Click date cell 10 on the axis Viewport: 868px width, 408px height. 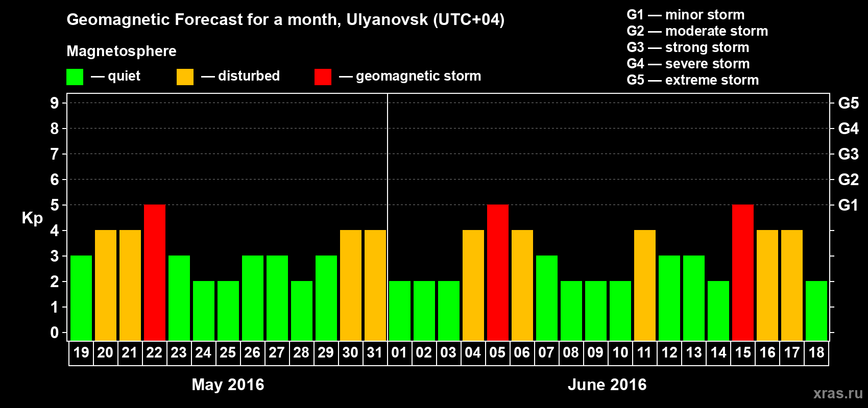tap(620, 353)
